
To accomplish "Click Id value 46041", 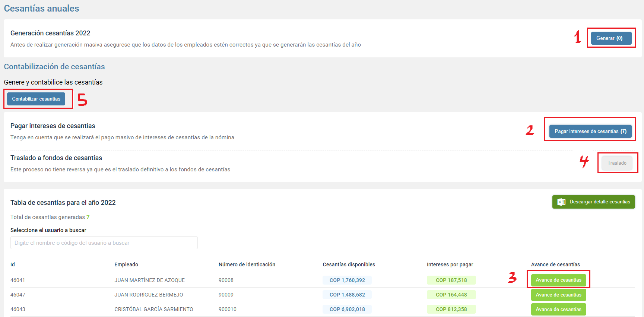I will [18, 280].
